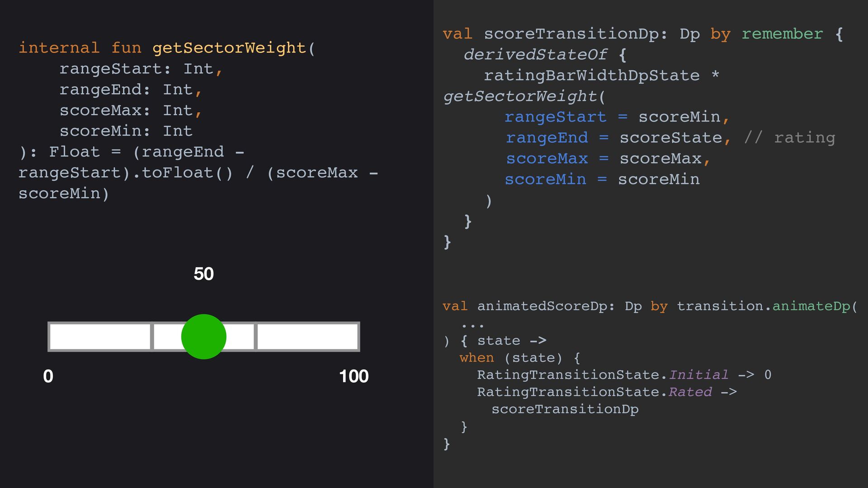Click the "100" maximum label under the bar

coord(354,376)
